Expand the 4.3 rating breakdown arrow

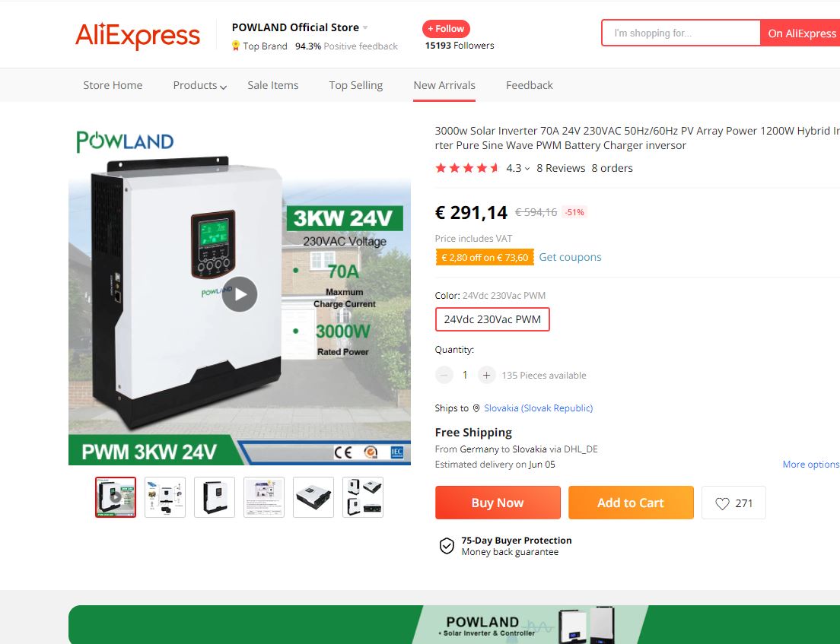coord(527,169)
